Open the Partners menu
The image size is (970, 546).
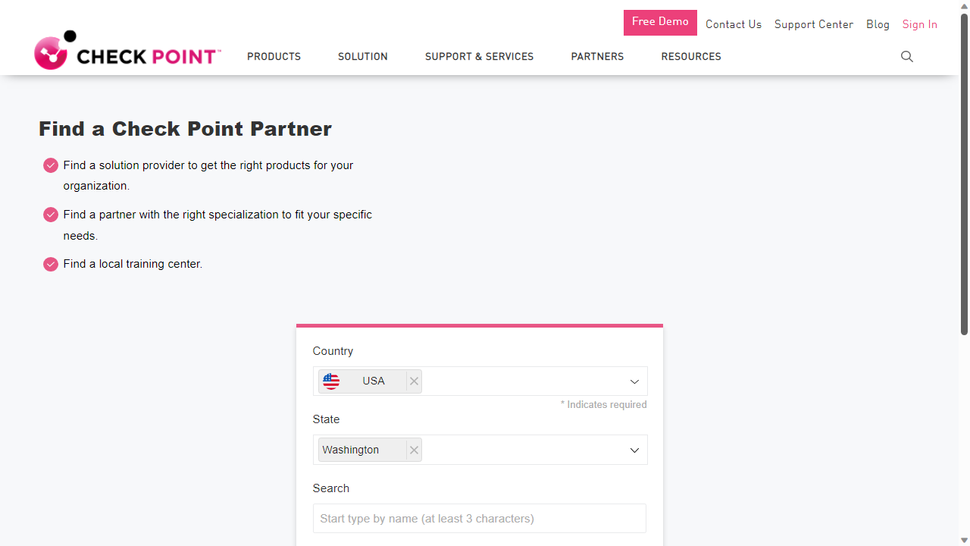pyautogui.click(x=597, y=56)
